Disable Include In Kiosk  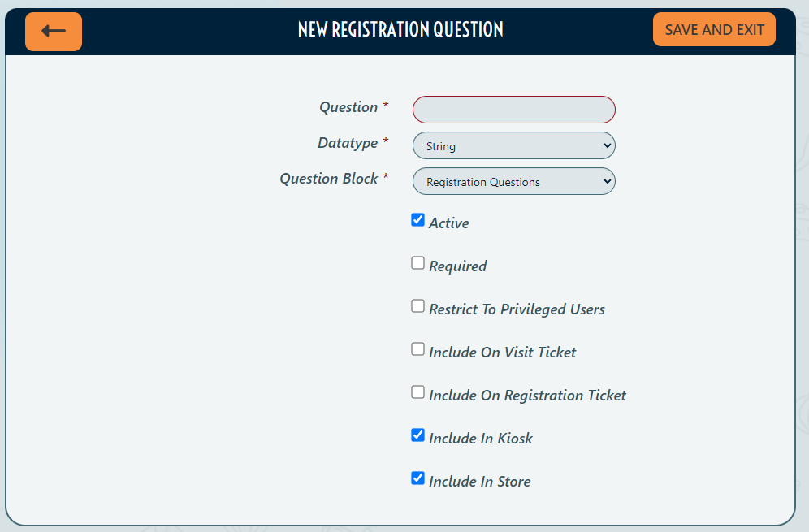coord(417,435)
